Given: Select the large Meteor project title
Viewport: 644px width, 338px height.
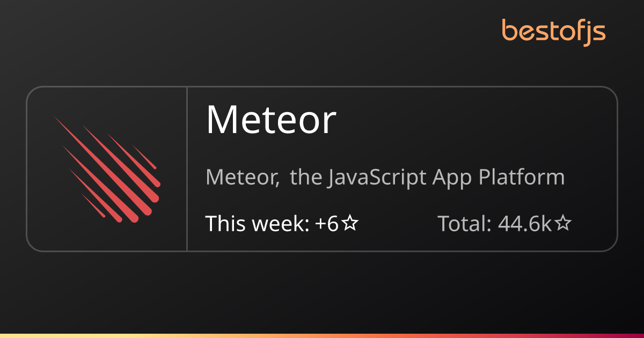Looking at the screenshot, I should 271,119.
